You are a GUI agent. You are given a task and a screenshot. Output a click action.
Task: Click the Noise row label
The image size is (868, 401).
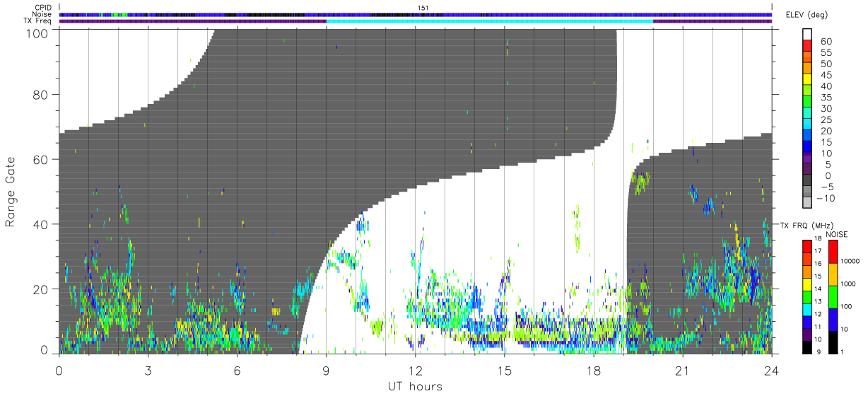(42, 14)
